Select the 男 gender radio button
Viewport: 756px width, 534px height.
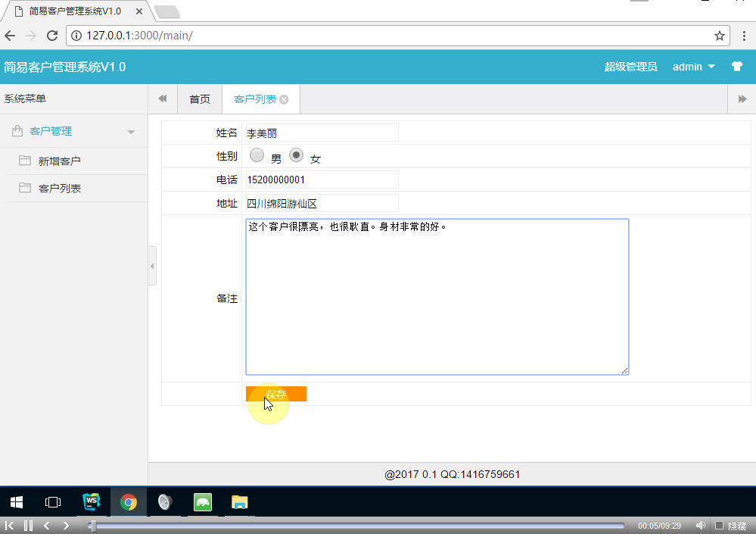(257, 155)
